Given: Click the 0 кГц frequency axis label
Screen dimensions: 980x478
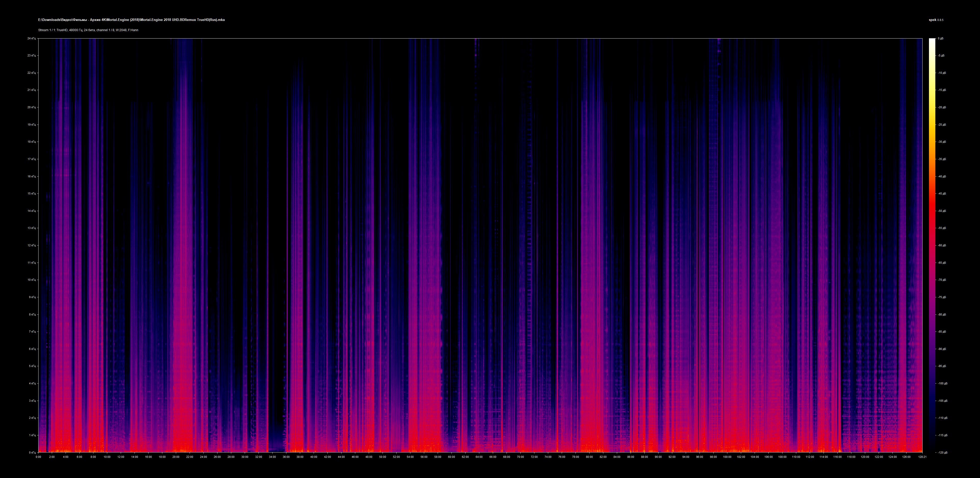Looking at the screenshot, I should 32,452.
